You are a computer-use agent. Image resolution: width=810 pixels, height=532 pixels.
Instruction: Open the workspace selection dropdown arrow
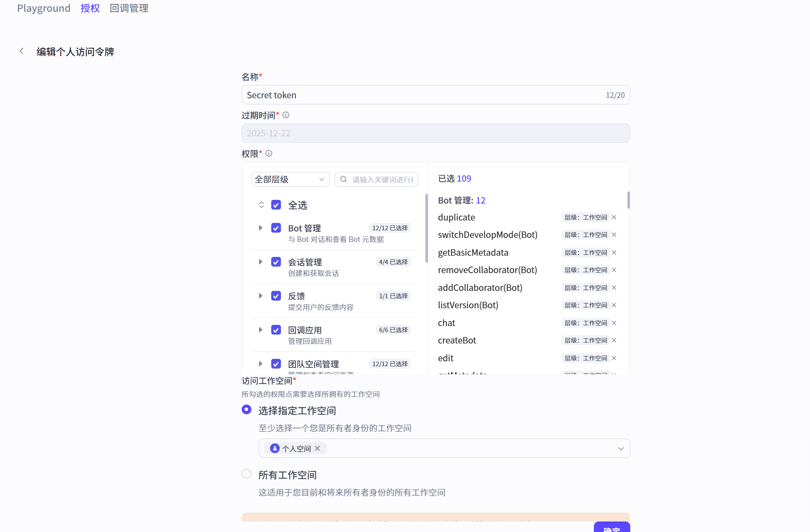pyautogui.click(x=621, y=449)
